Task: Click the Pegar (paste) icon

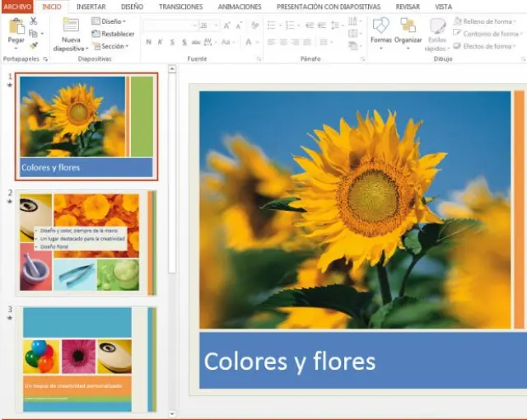Action: click(x=16, y=26)
